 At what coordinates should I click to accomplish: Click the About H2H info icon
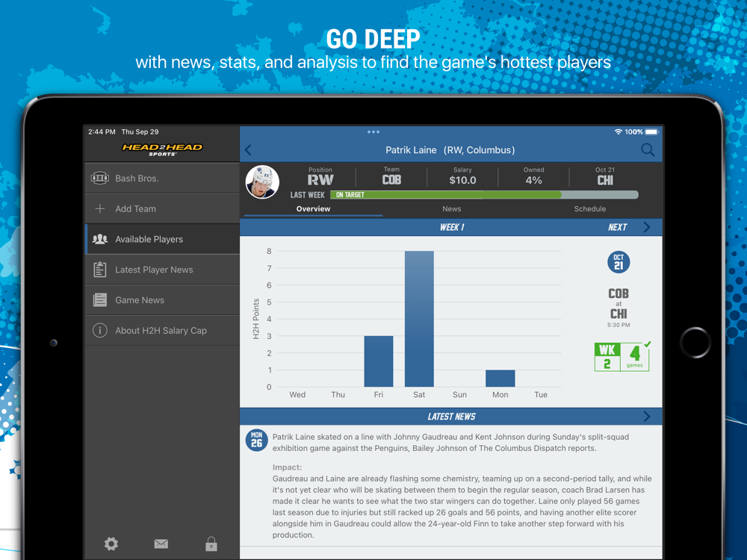tap(99, 331)
